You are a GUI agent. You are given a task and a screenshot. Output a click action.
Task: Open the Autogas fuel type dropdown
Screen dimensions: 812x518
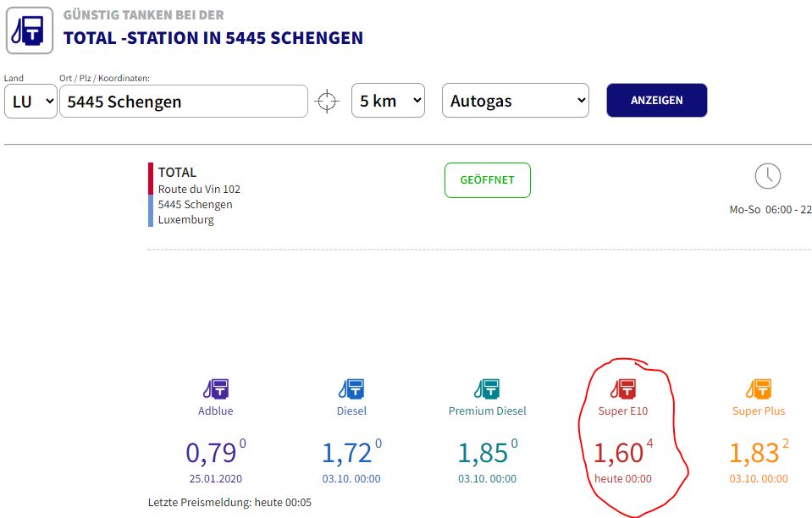pyautogui.click(x=515, y=101)
